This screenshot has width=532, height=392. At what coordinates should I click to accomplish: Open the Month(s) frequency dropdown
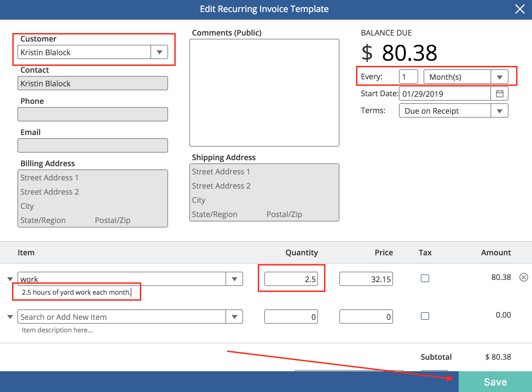point(499,77)
